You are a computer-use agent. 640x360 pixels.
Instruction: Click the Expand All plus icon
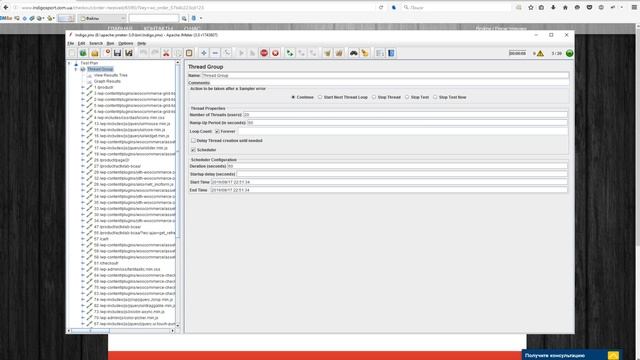[204, 53]
